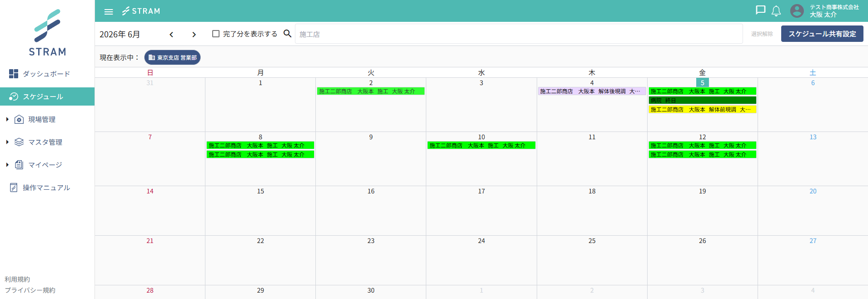The height and width of the screenshot is (299, 868).
Task: Select greyed date 31 of previous month
Action: coord(150,83)
